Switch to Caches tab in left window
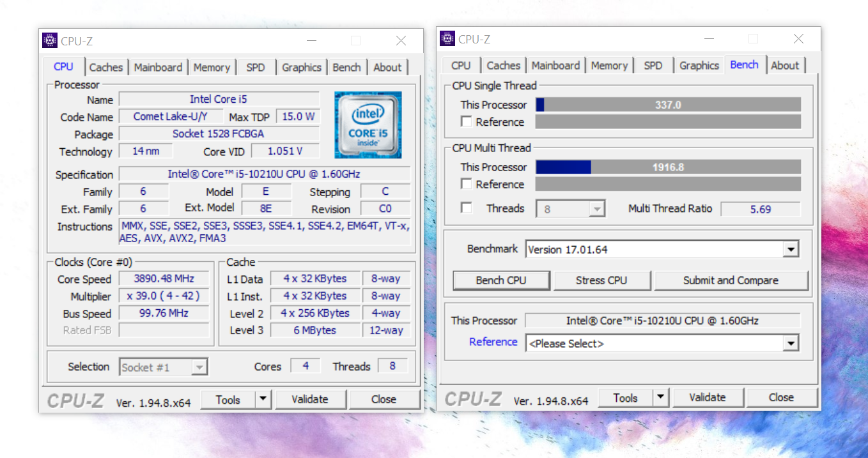The height and width of the screenshot is (458, 868). [x=106, y=68]
